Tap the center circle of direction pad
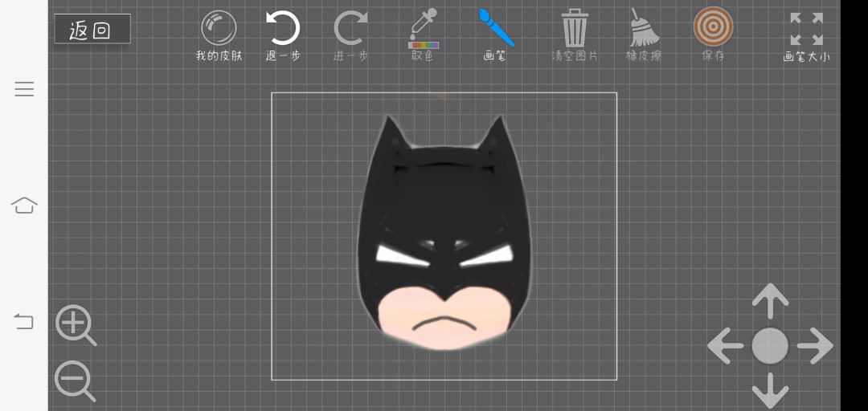This screenshot has height=411, width=868. point(770,346)
